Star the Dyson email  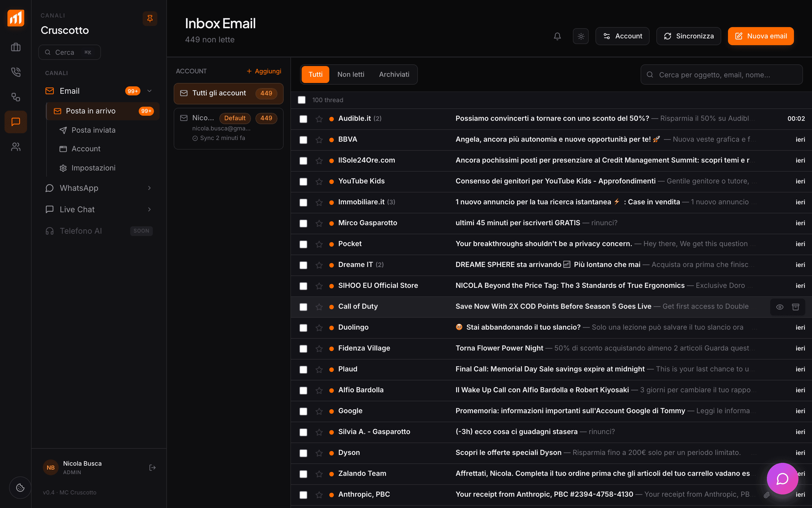319,453
